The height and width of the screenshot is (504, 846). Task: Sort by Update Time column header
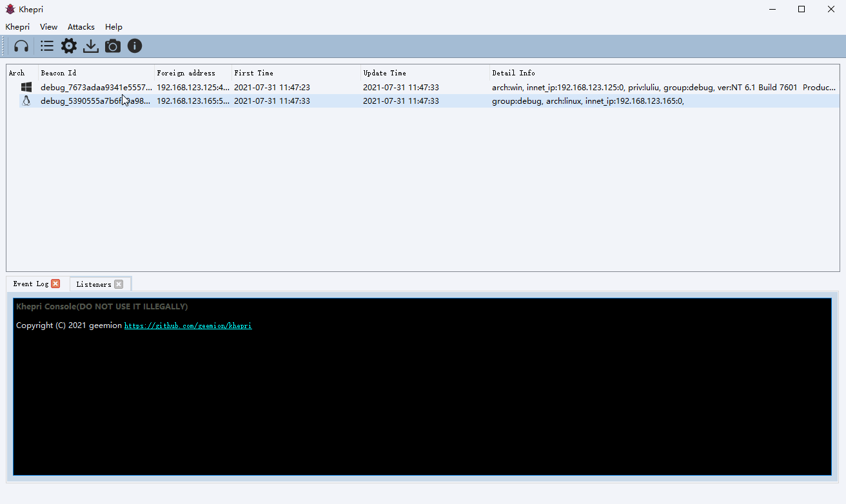coord(425,73)
